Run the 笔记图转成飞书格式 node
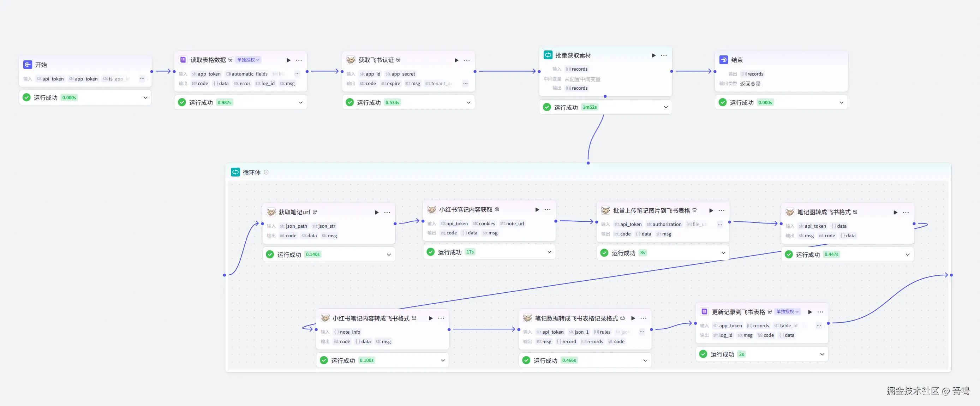Screen dimensions: 980x406 (x=895, y=212)
